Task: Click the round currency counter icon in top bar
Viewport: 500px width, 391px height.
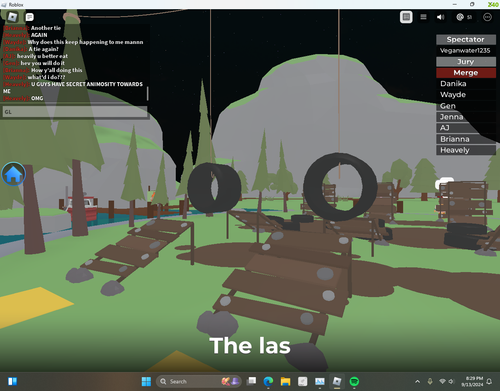Action: pyautogui.click(x=460, y=17)
